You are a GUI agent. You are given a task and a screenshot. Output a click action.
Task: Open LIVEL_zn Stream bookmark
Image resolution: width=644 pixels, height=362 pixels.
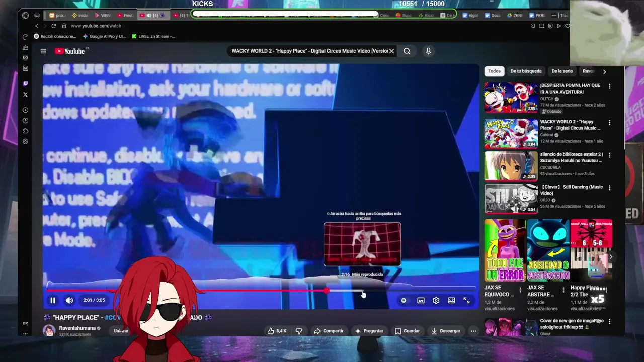pos(153,36)
